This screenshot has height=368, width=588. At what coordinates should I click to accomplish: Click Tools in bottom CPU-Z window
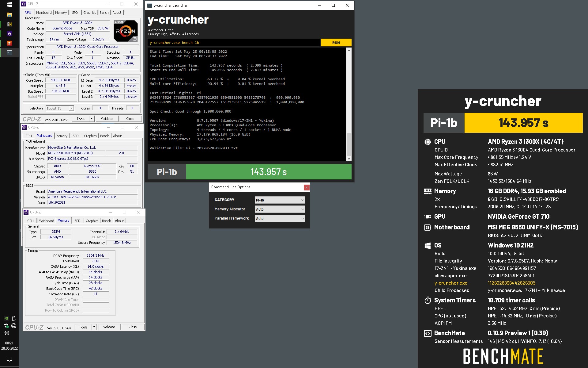click(x=83, y=327)
